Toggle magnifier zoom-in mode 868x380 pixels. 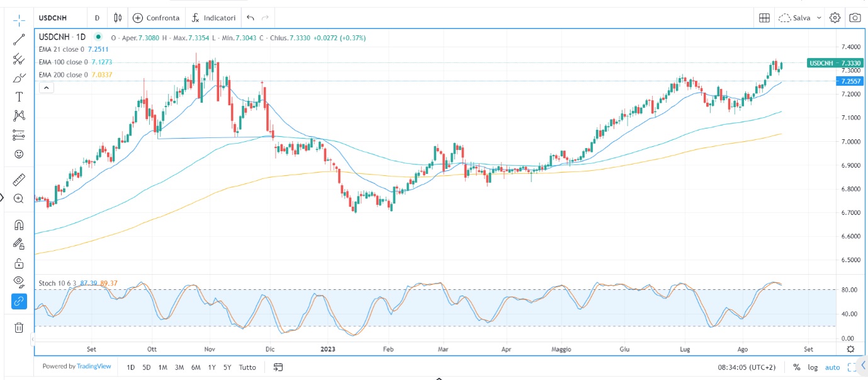click(x=18, y=199)
